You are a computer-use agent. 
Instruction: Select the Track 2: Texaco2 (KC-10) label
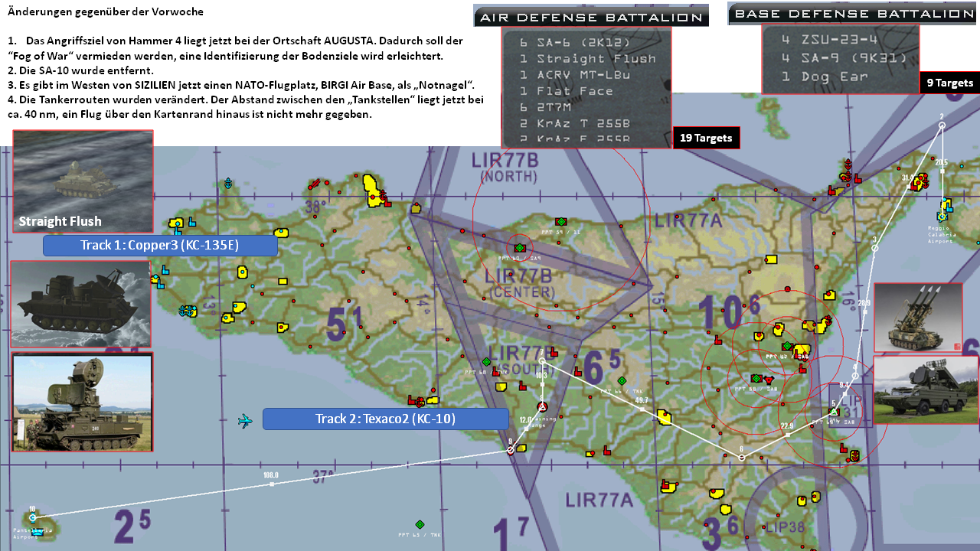tap(386, 419)
